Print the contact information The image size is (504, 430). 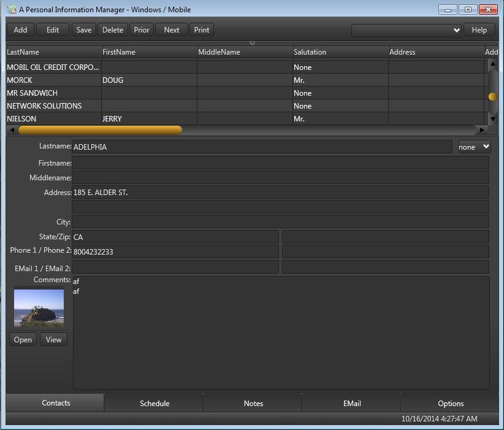201,30
